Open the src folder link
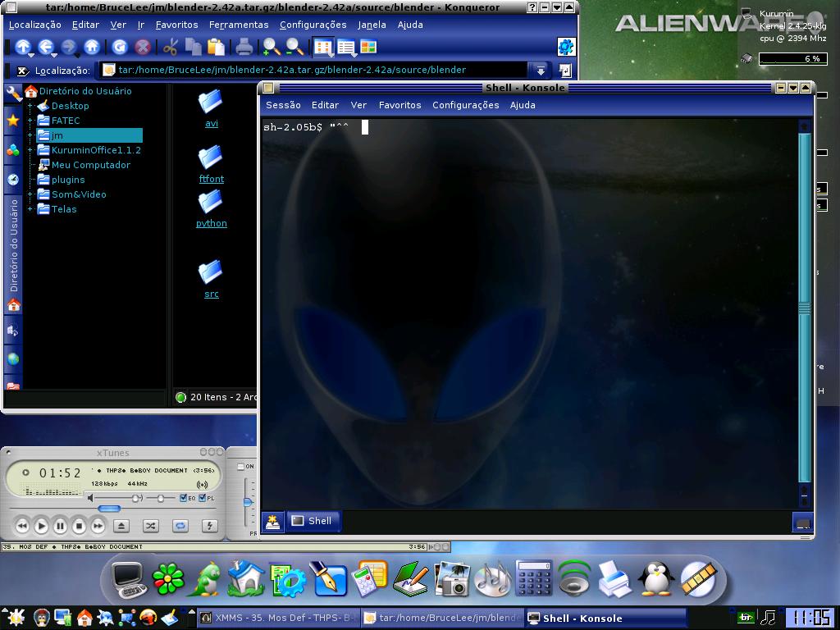The width and height of the screenshot is (840, 630). tap(211, 294)
